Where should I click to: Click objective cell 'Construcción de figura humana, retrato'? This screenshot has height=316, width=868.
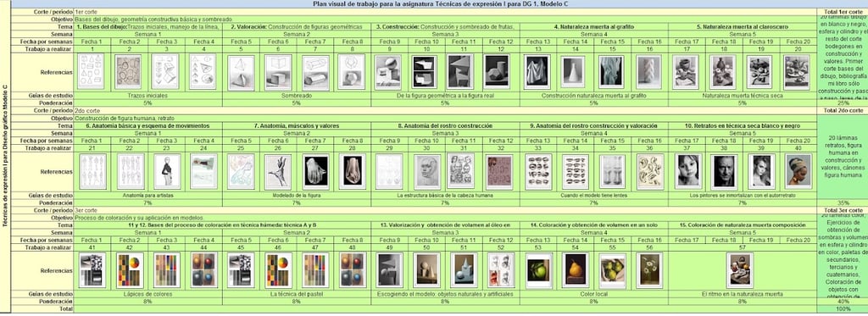[x=445, y=119]
